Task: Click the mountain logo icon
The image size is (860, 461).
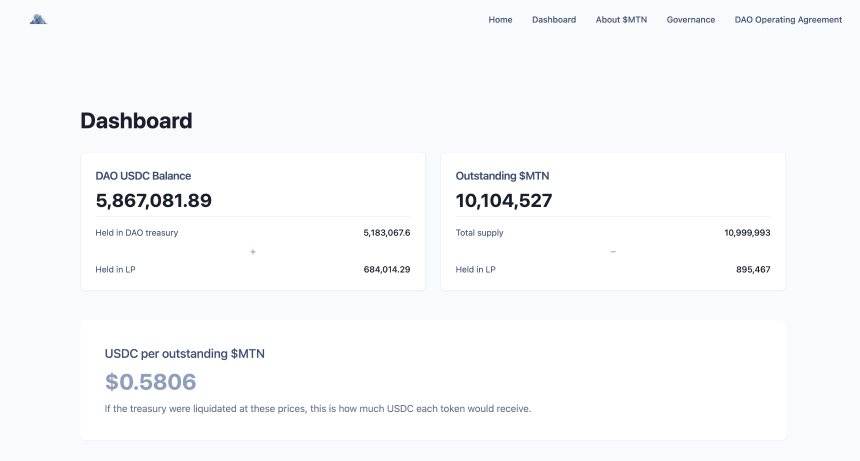Action: (x=38, y=19)
